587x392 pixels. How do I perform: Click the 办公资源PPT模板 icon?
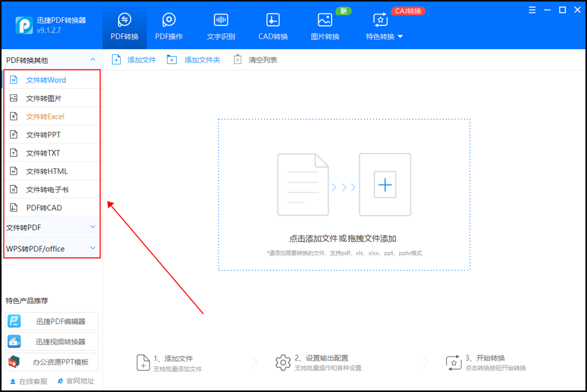[14, 362]
